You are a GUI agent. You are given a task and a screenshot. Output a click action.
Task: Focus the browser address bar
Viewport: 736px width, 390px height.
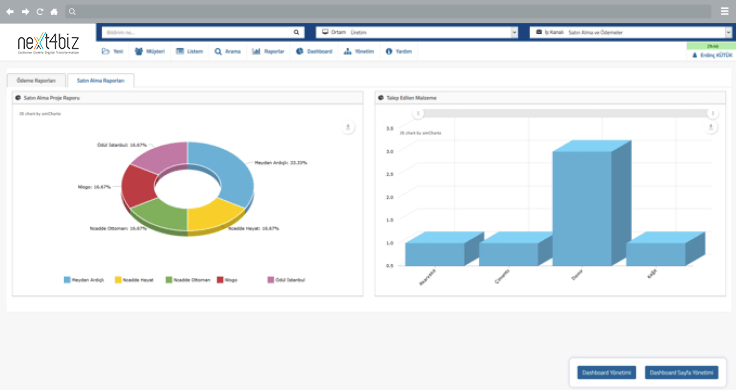[388, 12]
